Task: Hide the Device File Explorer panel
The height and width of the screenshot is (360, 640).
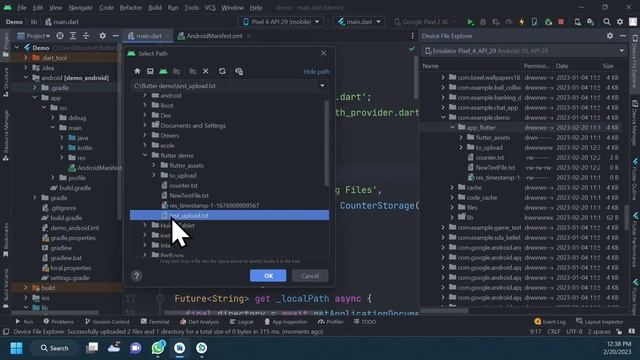Action: (623, 36)
